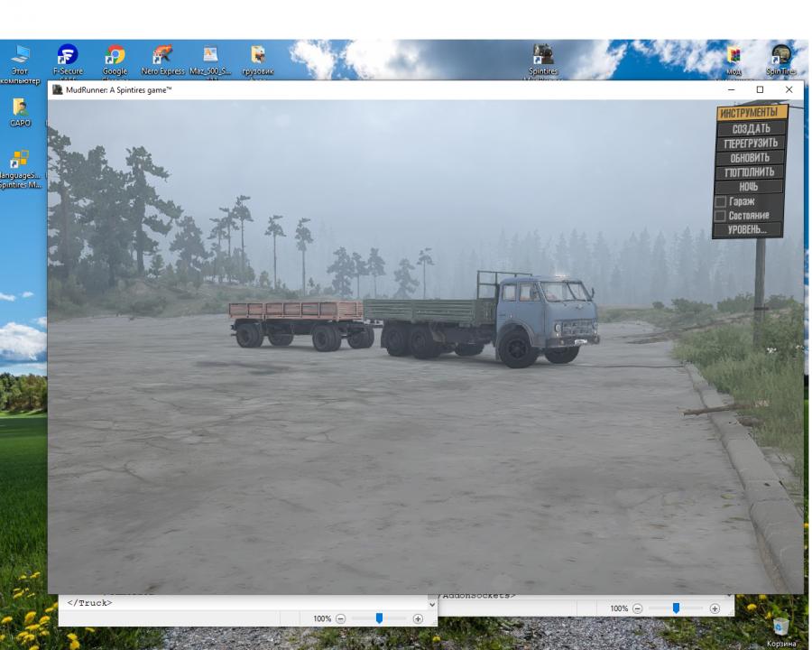812x650 pixels.
Task: Select the Maz_500_S file icon
Action: (210, 56)
